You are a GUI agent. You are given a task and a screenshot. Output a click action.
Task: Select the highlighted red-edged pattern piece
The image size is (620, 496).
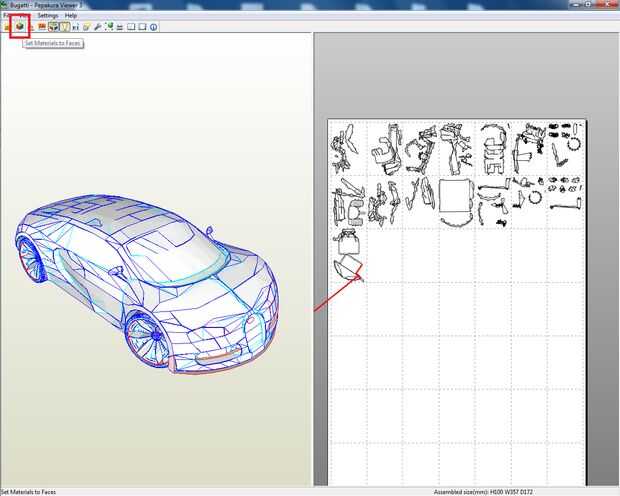click(x=348, y=267)
